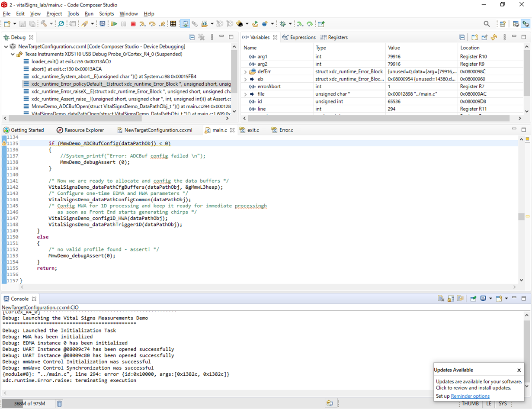Viewport: 532px width, 409px height.
Task: Toggle Word Wrap icon in Console view
Action: [x=460, y=299]
